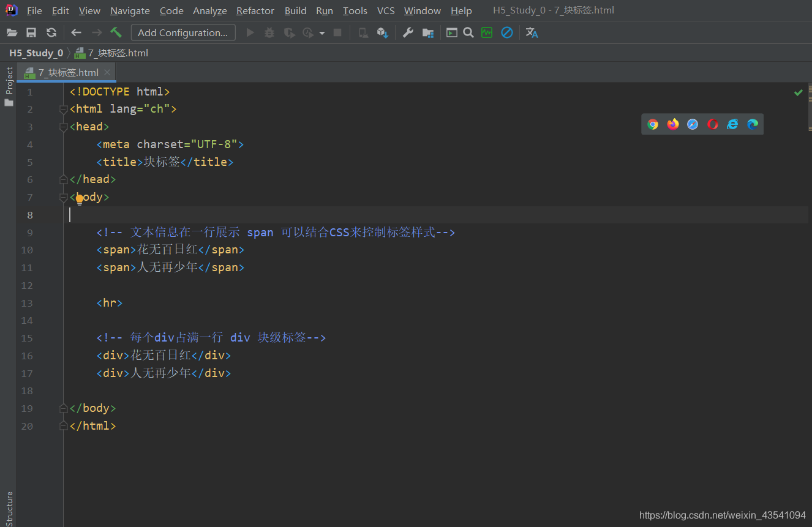Place cursor in the meta charset line

[170, 144]
